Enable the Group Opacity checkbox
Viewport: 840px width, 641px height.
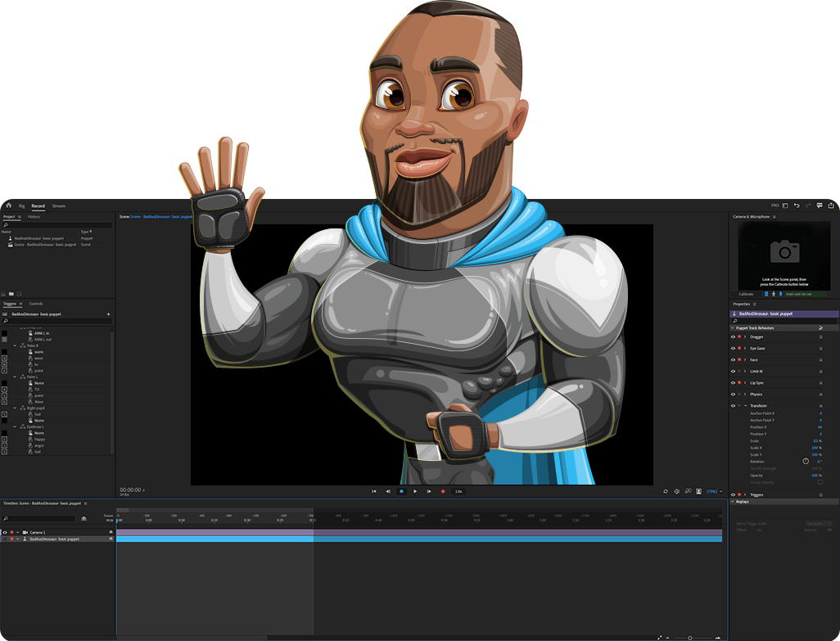pyautogui.click(x=820, y=482)
